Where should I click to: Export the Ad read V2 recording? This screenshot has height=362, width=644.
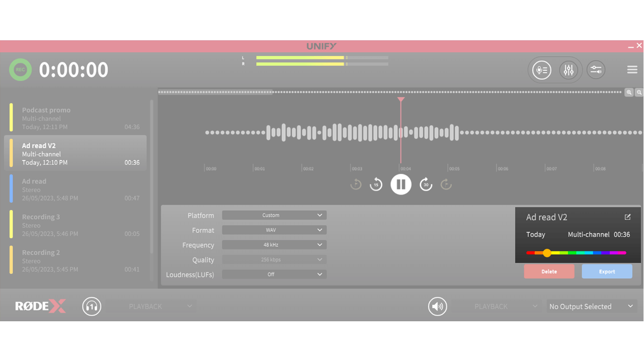click(x=607, y=271)
